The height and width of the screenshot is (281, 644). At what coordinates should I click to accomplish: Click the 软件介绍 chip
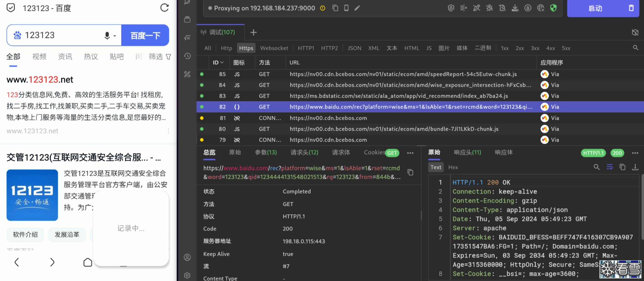coord(25,234)
